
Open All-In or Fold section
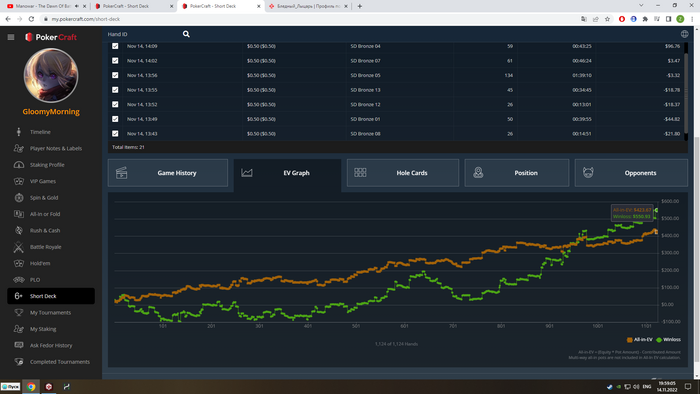[x=45, y=214]
